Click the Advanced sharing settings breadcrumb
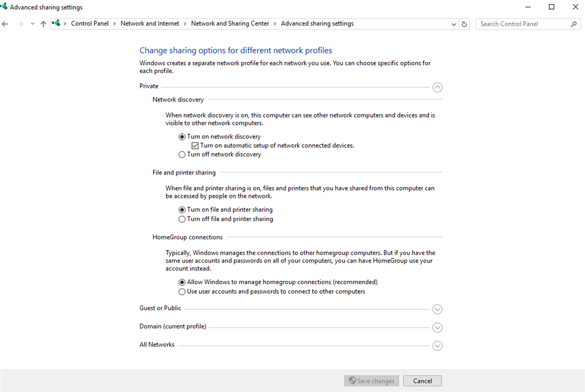 [x=317, y=23]
